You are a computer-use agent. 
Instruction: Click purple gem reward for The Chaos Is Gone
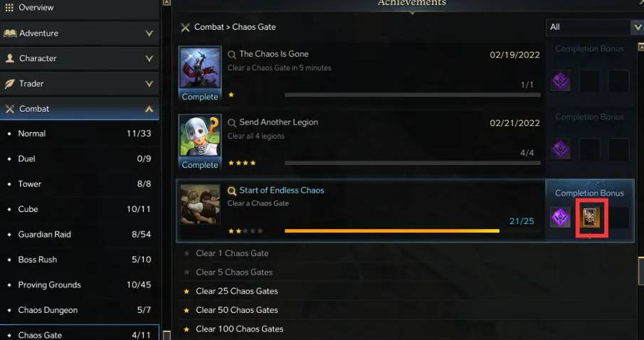coord(561,81)
